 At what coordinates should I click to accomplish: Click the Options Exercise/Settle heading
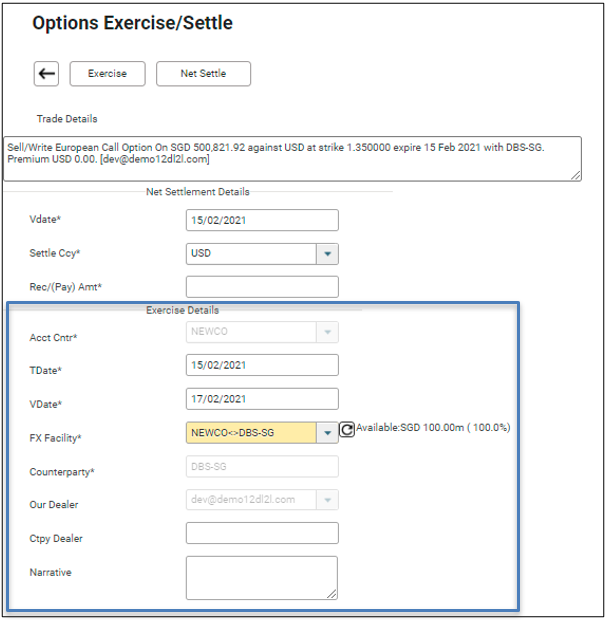[132, 23]
